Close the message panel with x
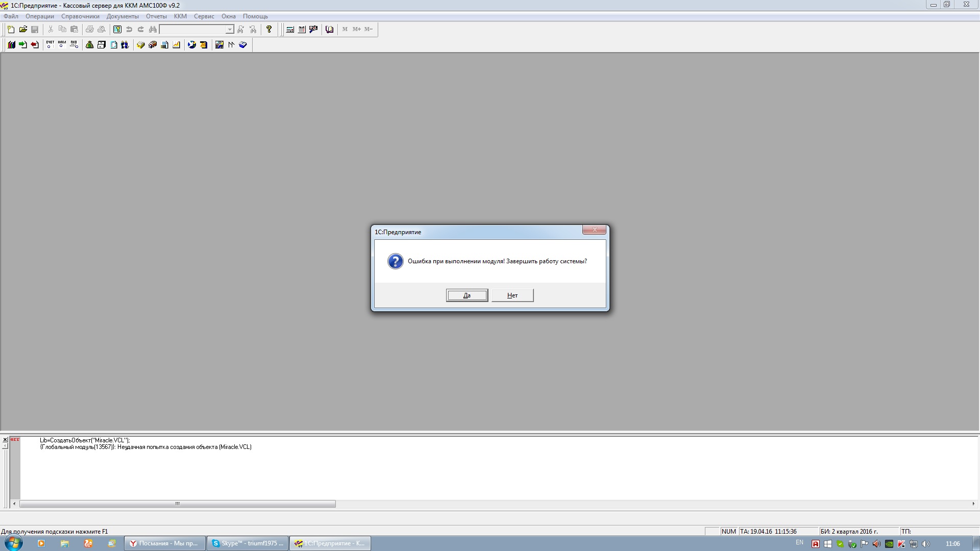980x551 pixels. tap(5, 439)
